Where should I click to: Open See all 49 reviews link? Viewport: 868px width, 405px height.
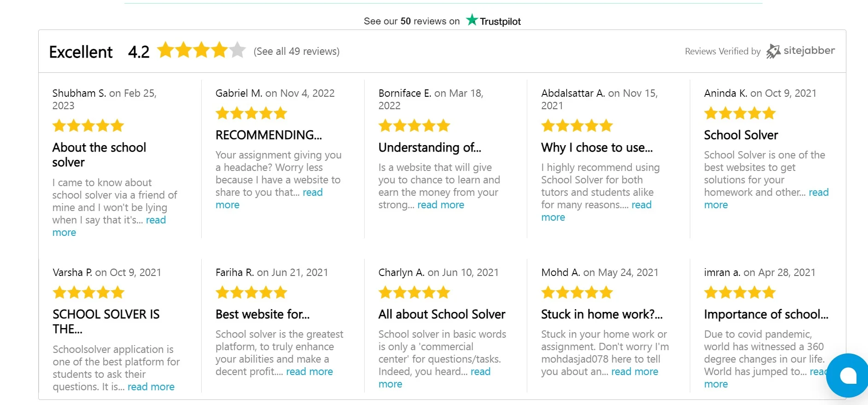(297, 51)
